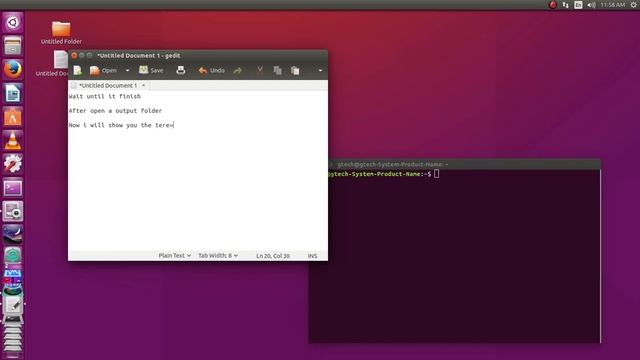Open the clock showing 11:56 AM

[613, 5]
